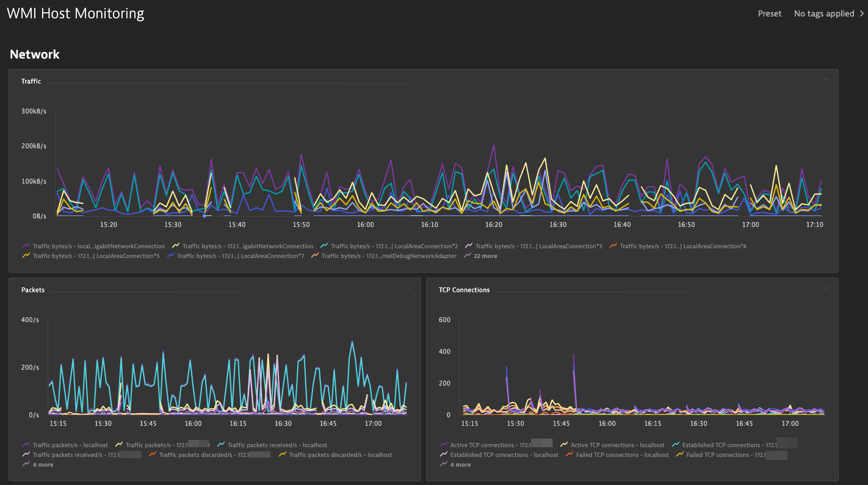The image size is (868, 485).
Task: Click the cyan icon for Established TCP connections - 172.1
Action: [x=676, y=445]
